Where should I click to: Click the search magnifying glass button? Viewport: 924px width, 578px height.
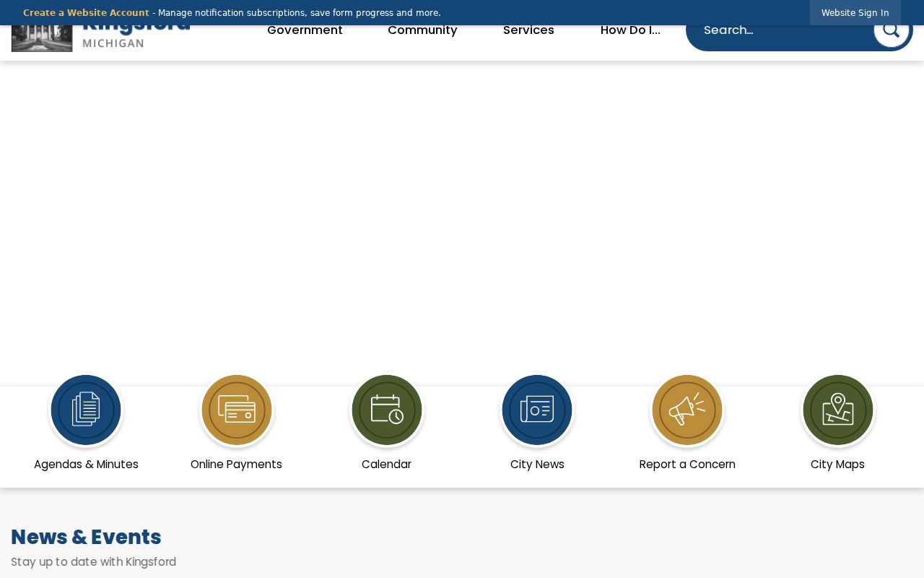[892, 31]
